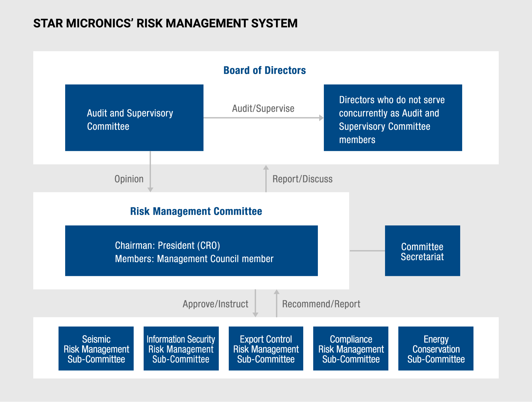Select the 'Board of Directors' heading
532x402 pixels.
pyautogui.click(x=265, y=70)
